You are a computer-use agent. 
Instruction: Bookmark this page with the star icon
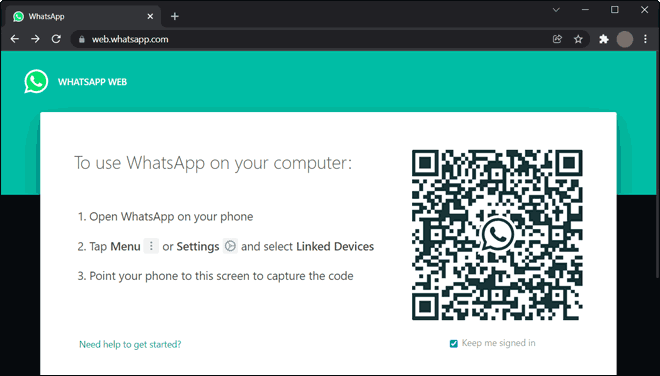coord(578,39)
